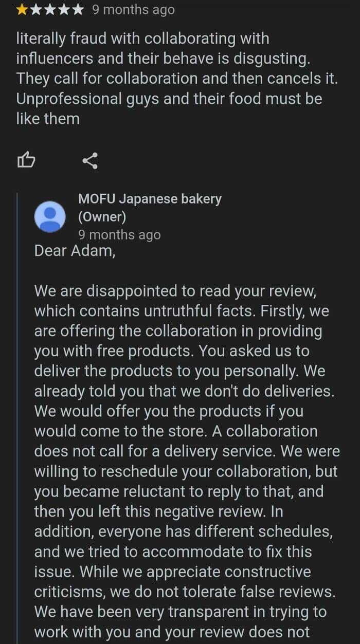
Task: Click the first gold star in rating
Action: [x=23, y=10]
